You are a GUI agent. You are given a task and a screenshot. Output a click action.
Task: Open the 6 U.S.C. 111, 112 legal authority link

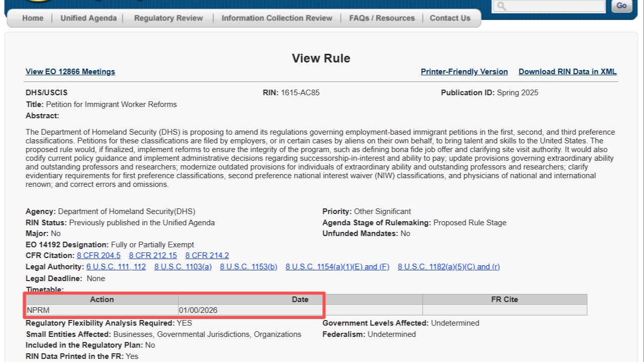click(116, 267)
